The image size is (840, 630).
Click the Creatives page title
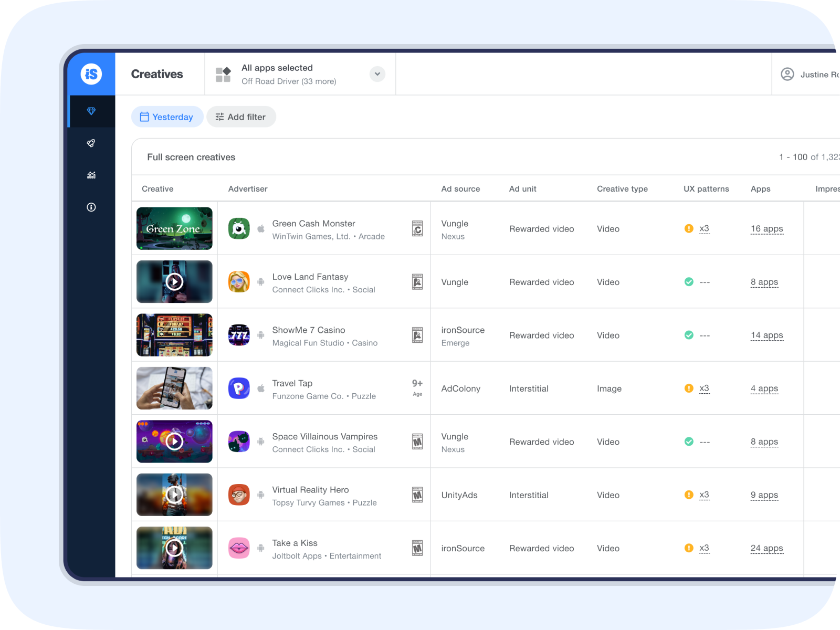click(x=157, y=74)
